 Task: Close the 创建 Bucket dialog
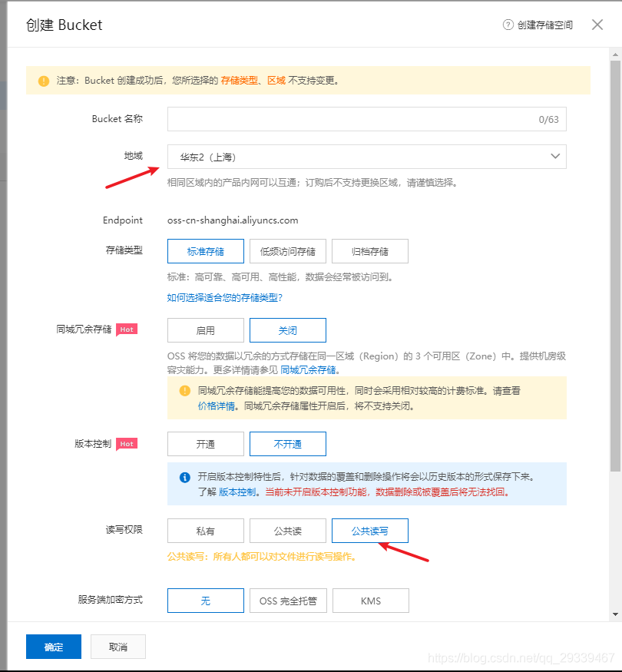pos(597,25)
